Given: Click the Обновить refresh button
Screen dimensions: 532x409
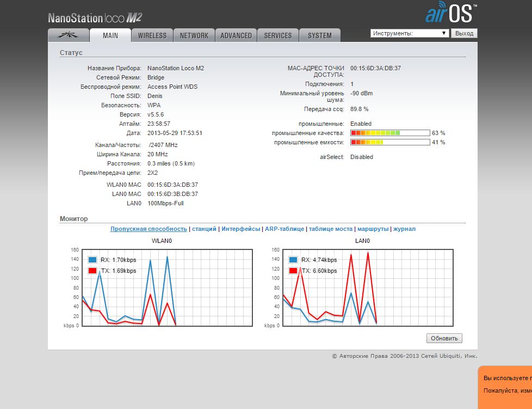Looking at the screenshot, I should pyautogui.click(x=444, y=338).
